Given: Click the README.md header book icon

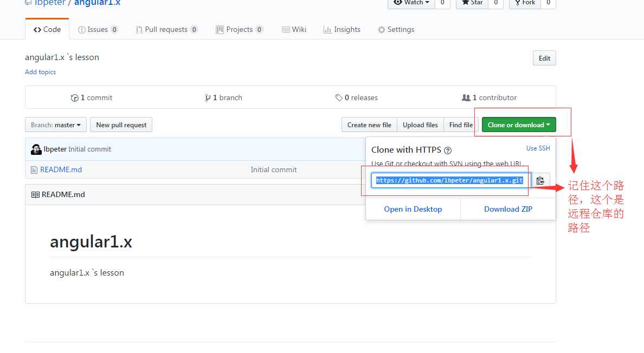Looking at the screenshot, I should [35, 195].
